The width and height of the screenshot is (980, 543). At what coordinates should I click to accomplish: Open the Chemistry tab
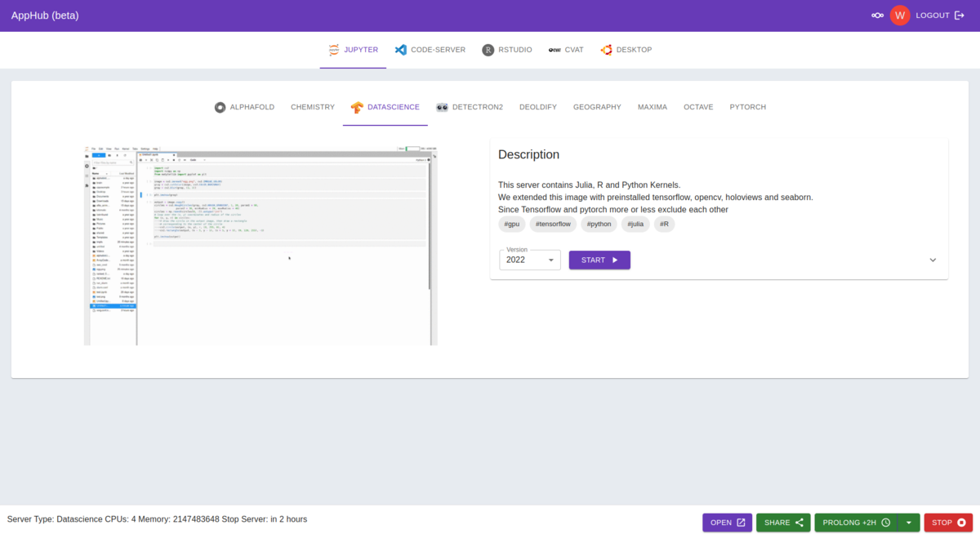point(313,107)
